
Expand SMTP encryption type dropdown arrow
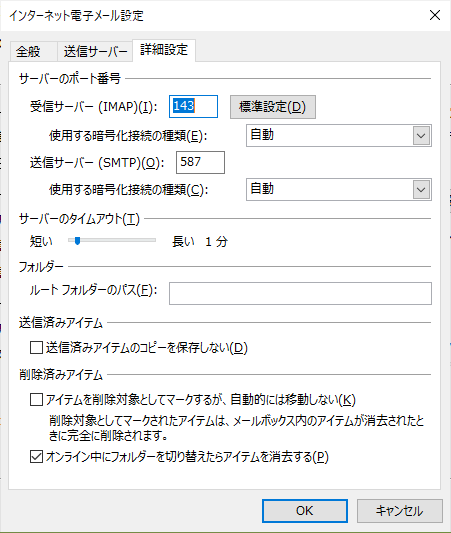pyautogui.click(x=421, y=189)
